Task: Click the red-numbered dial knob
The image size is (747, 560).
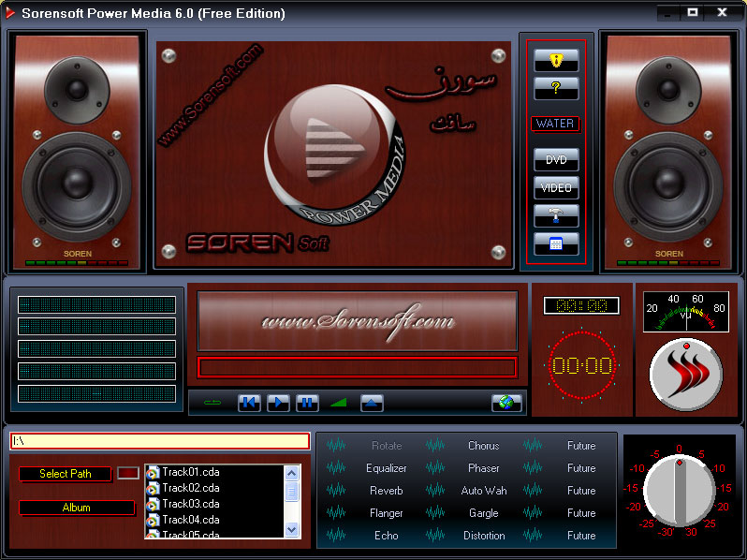Action: click(x=679, y=491)
